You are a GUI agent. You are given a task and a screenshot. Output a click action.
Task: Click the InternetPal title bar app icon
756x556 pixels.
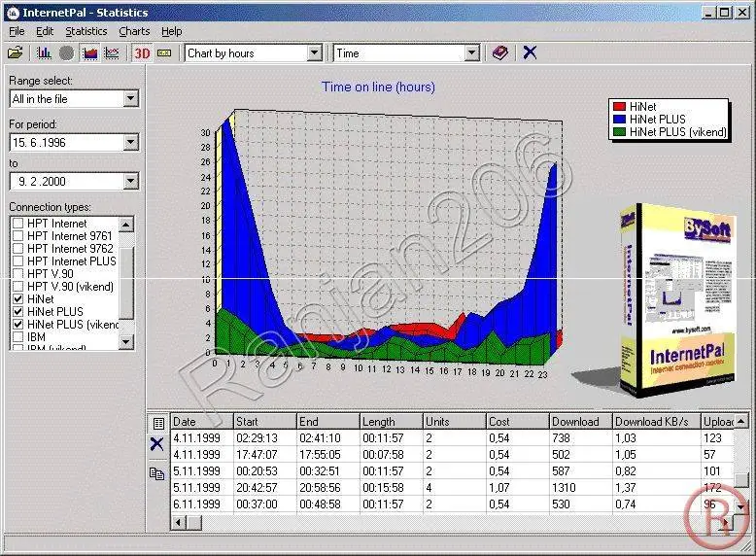tap(13, 13)
